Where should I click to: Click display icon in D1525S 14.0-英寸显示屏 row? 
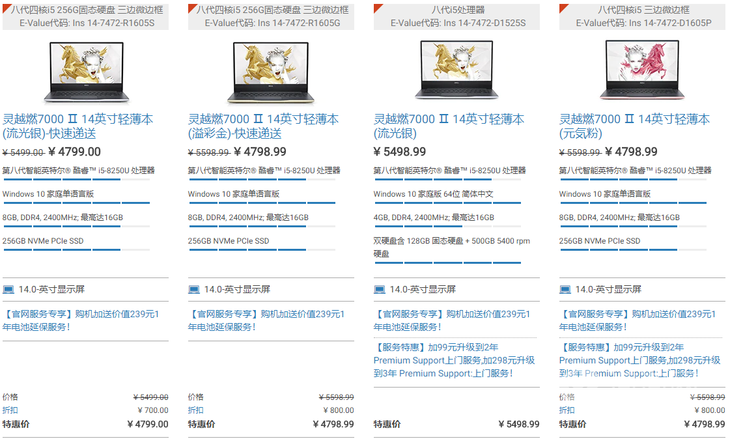[x=379, y=290]
